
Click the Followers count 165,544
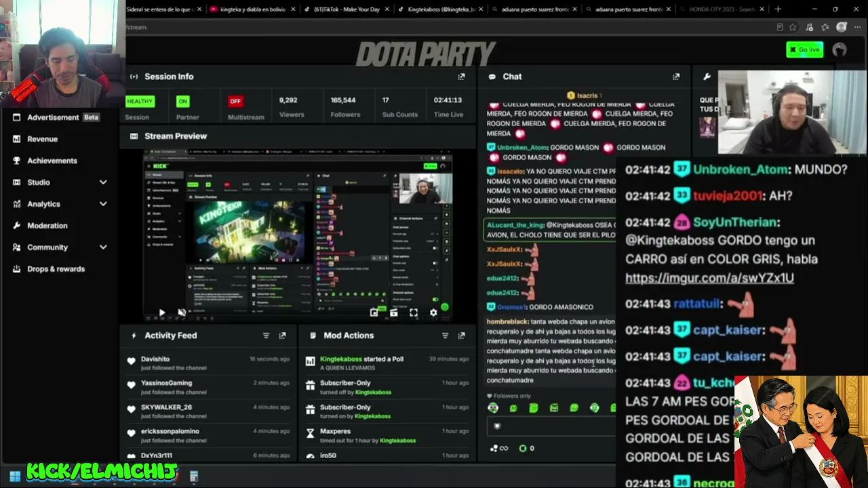click(x=343, y=100)
